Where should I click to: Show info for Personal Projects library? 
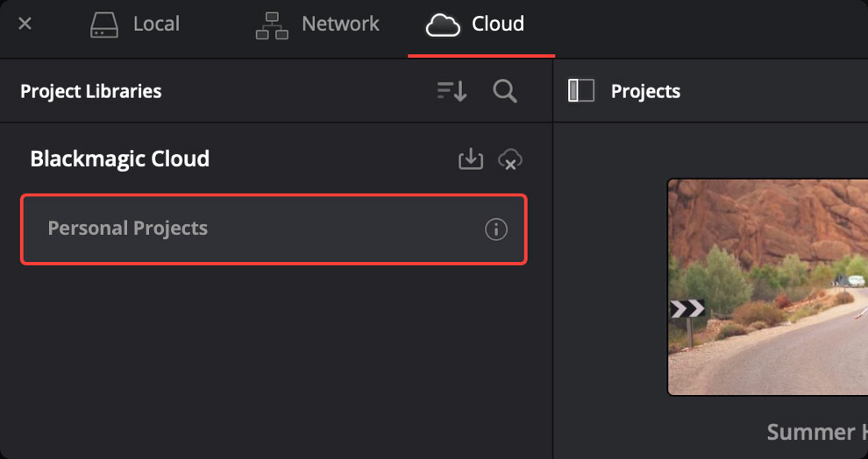pos(496,229)
